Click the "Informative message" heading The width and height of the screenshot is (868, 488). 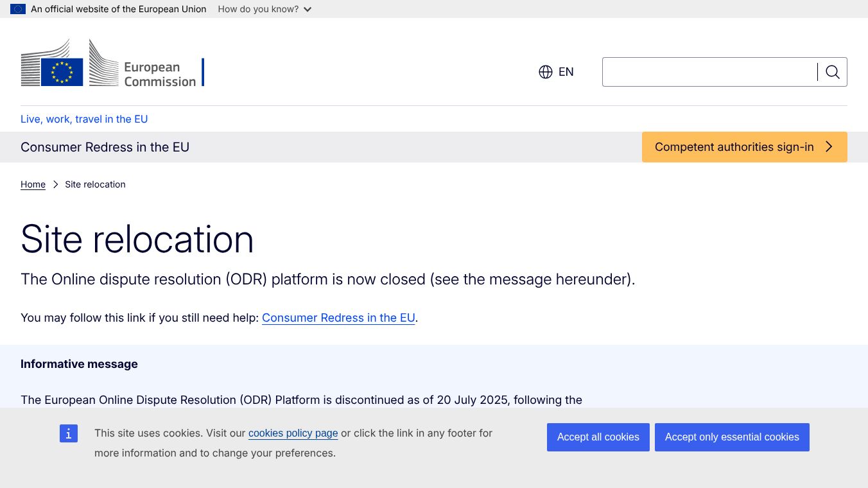79,364
